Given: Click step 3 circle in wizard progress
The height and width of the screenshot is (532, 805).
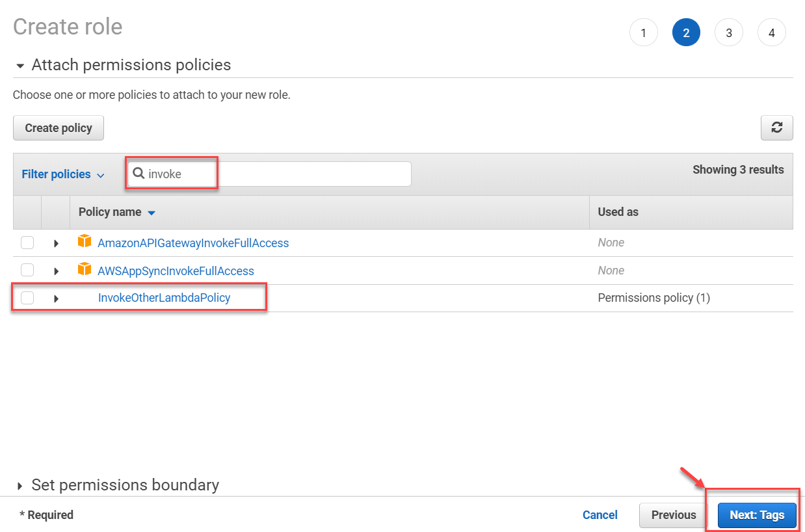Looking at the screenshot, I should click(728, 32).
